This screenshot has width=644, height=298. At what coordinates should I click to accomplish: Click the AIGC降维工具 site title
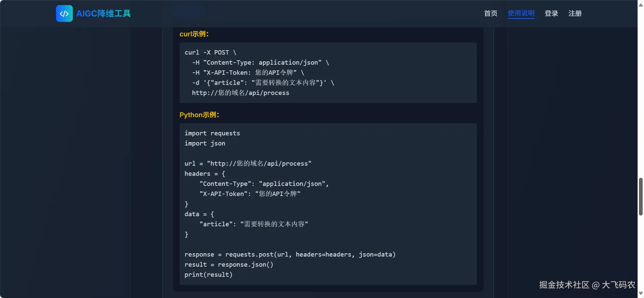[x=104, y=13]
